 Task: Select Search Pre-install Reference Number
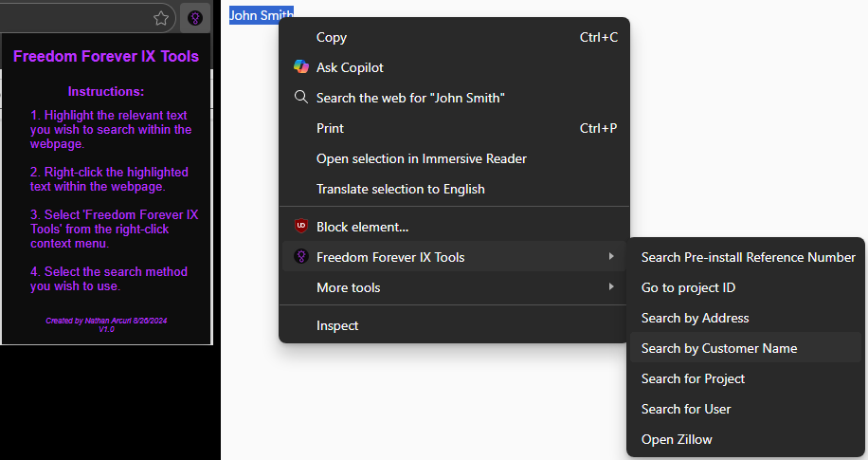748,257
